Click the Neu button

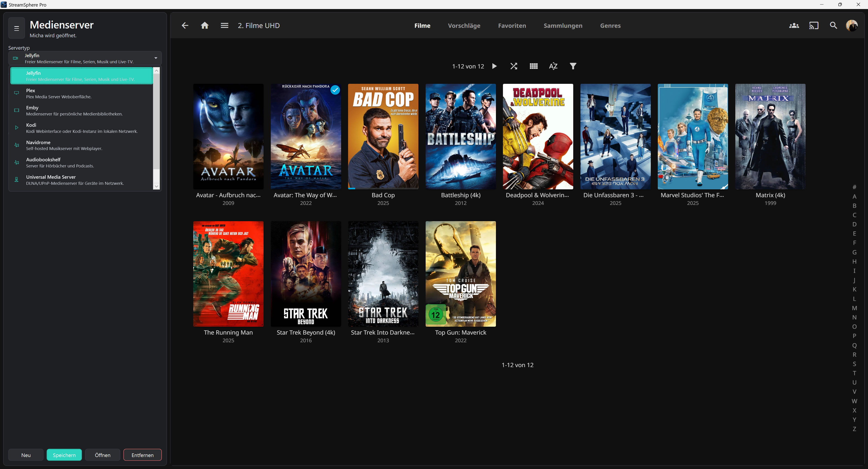26,455
